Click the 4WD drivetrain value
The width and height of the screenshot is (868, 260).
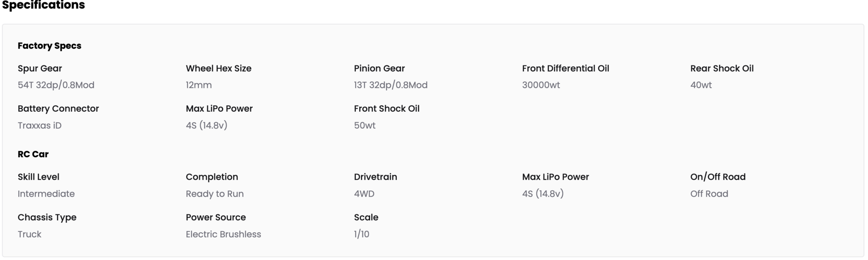(x=364, y=194)
